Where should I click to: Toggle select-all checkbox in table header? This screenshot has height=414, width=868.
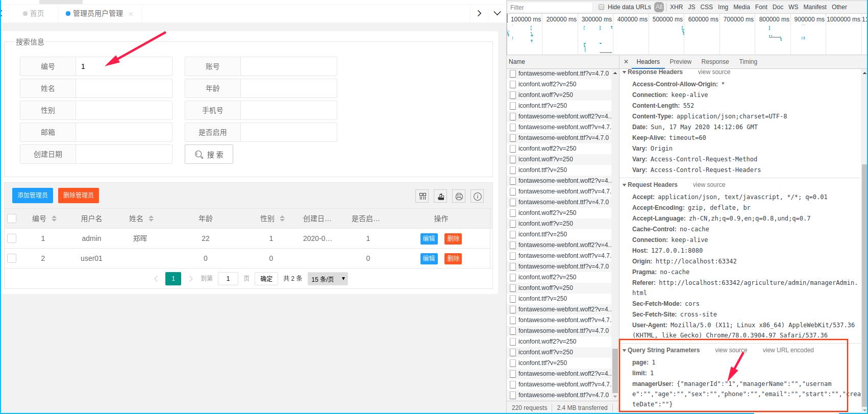pos(12,218)
